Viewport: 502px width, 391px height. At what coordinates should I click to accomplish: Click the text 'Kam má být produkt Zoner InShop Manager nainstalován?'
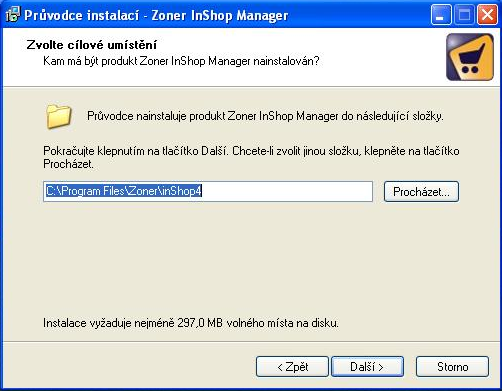pyautogui.click(x=181, y=61)
